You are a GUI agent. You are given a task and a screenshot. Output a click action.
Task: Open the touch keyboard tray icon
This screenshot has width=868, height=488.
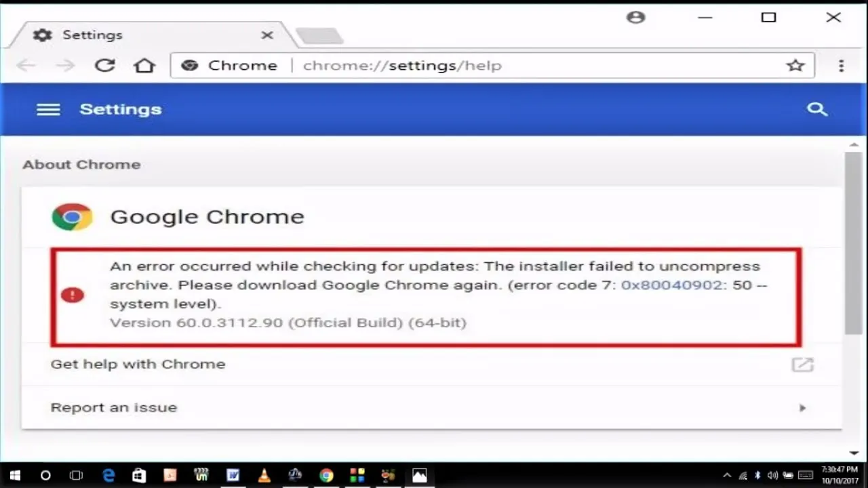point(806,476)
